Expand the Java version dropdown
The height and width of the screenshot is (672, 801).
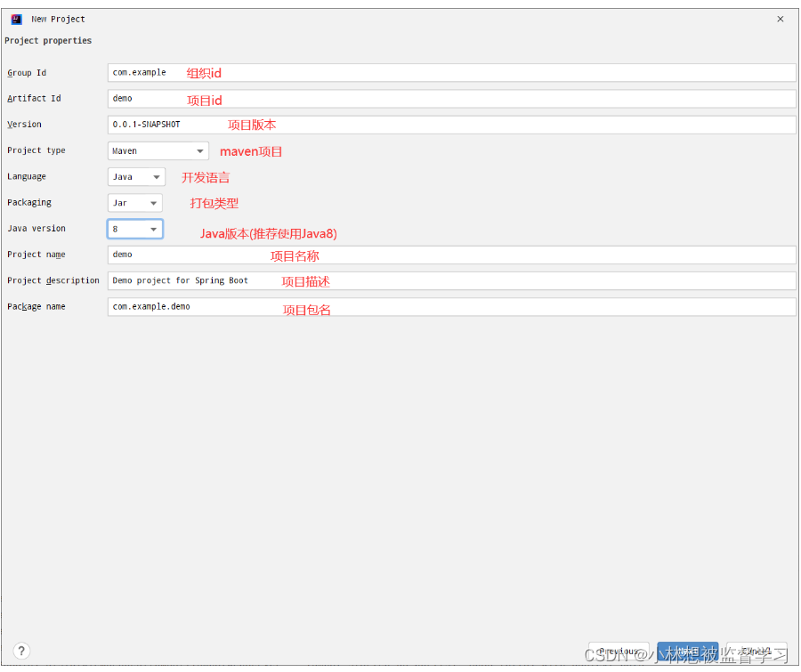pyautogui.click(x=135, y=229)
